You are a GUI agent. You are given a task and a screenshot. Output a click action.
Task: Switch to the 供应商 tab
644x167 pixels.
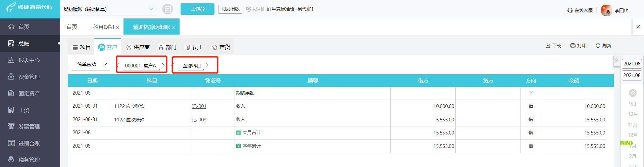click(x=138, y=47)
